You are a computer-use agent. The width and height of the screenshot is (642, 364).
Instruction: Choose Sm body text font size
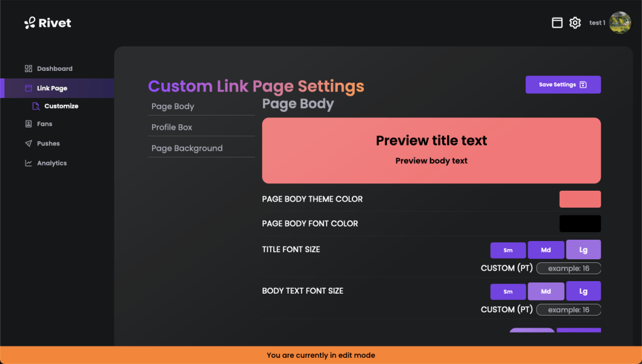(x=508, y=291)
